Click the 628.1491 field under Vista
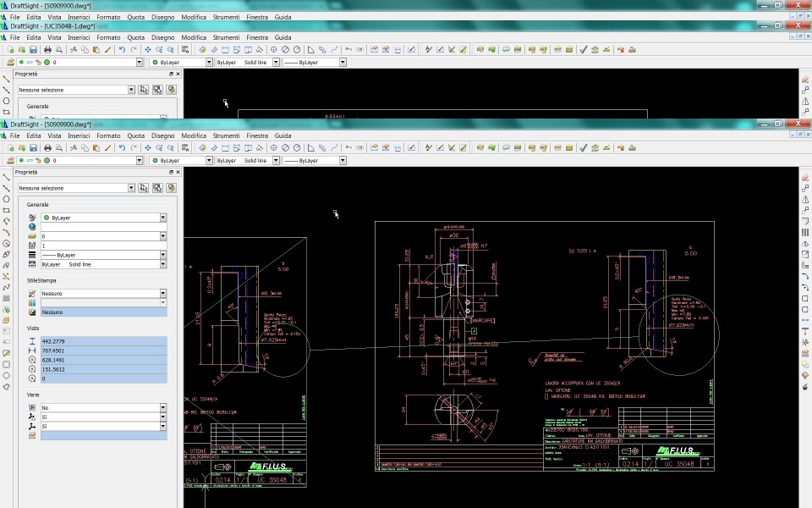 [103, 360]
